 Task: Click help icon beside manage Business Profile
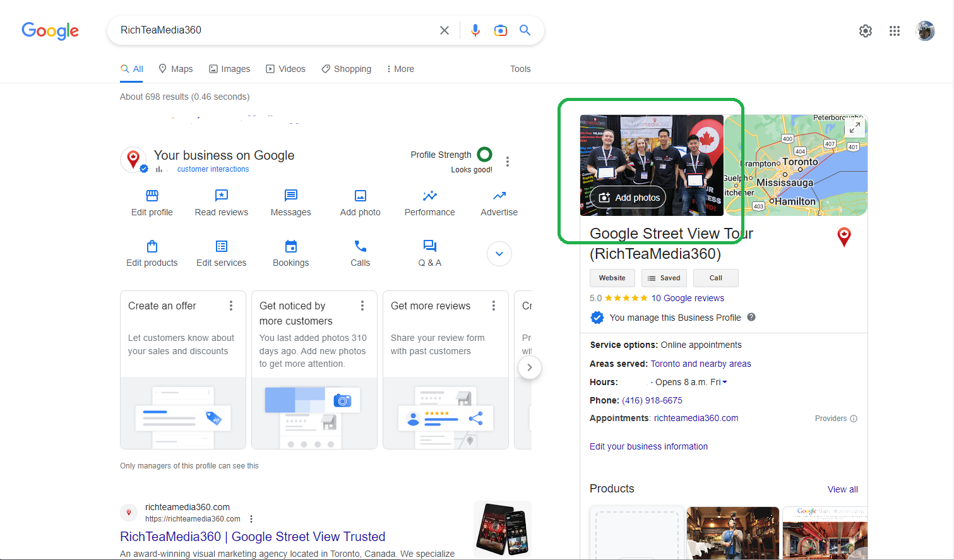pyautogui.click(x=751, y=317)
